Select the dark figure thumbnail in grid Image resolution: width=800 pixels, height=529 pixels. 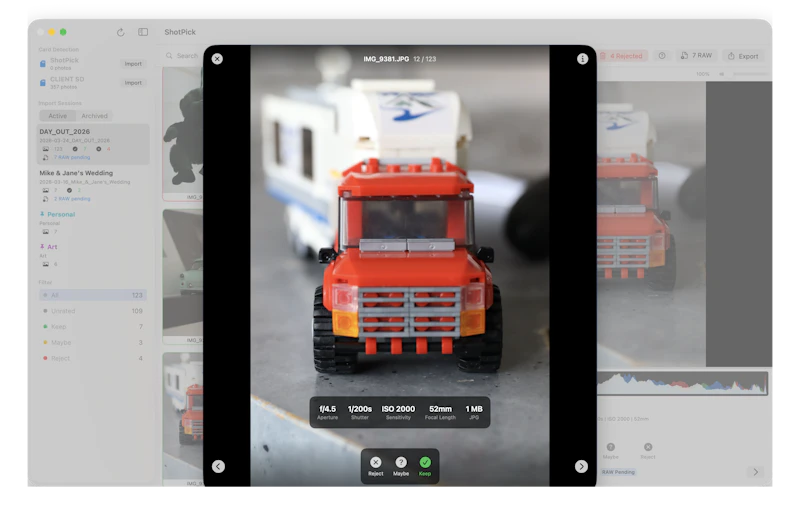tap(183, 134)
